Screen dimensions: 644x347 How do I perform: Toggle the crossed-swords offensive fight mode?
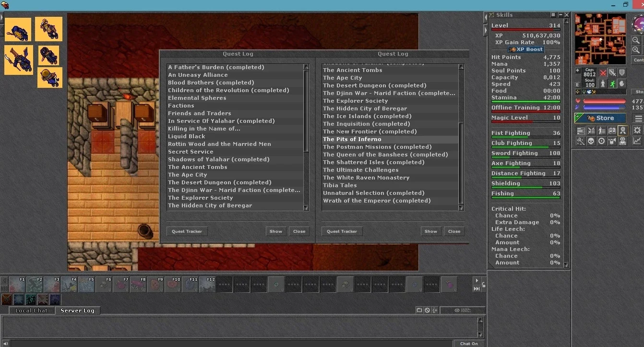603,72
